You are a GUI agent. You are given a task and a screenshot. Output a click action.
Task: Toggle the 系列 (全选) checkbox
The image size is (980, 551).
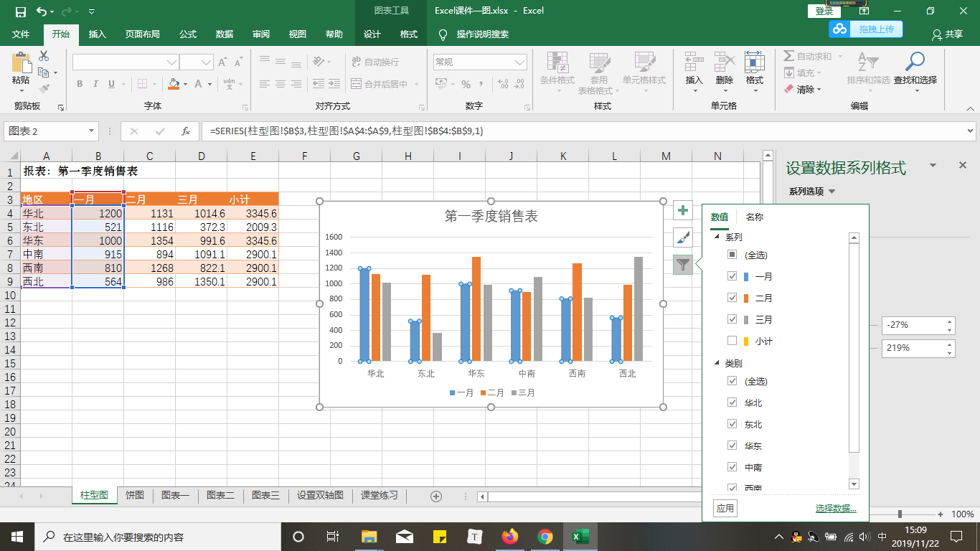coord(732,255)
